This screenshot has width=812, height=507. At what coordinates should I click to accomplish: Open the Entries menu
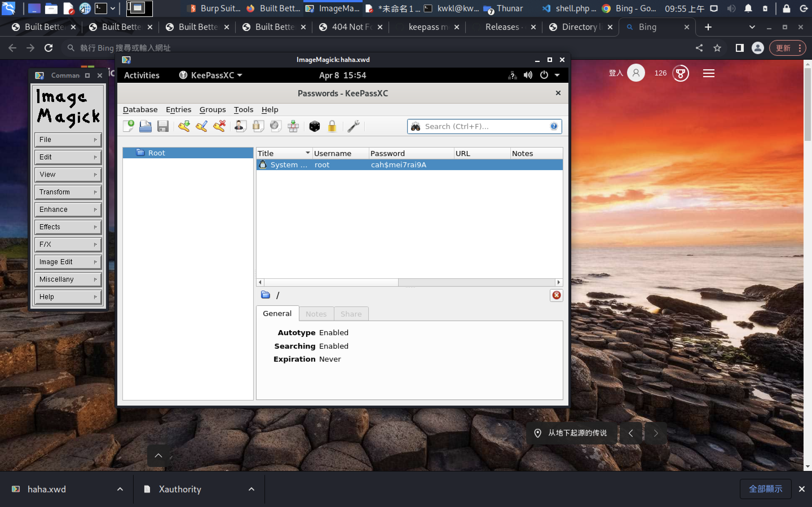point(178,110)
